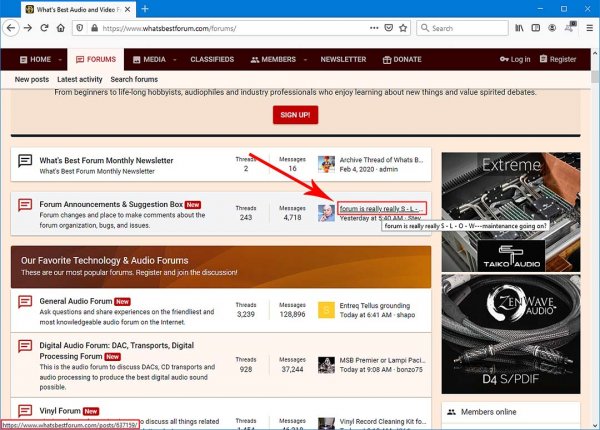
Task: Open the Firefox account icon
Action: [552, 28]
